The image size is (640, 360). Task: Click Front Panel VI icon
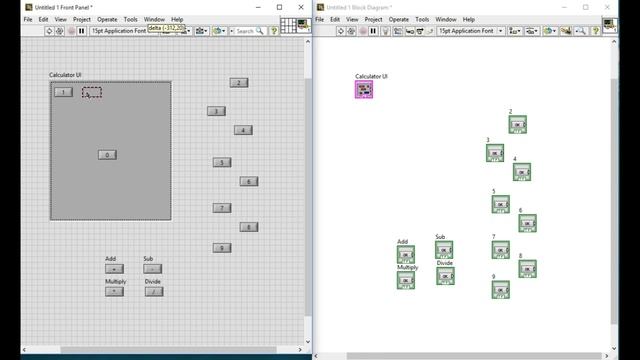pos(303,25)
